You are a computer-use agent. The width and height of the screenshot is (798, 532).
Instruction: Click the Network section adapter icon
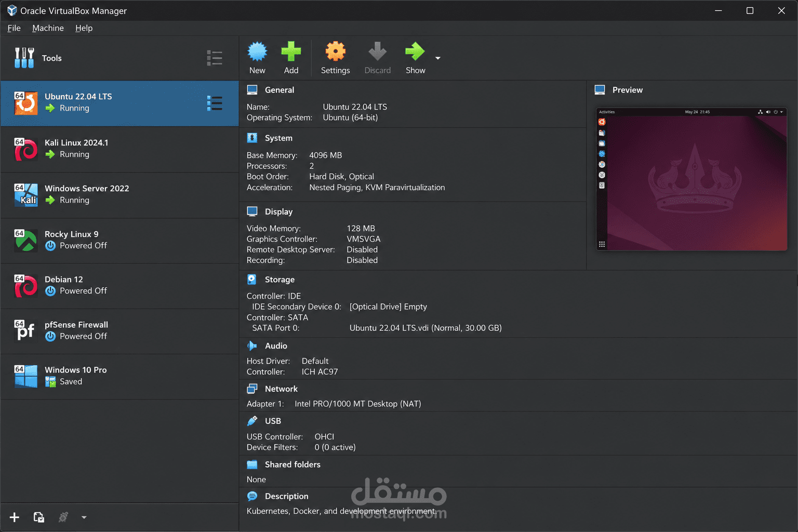252,389
